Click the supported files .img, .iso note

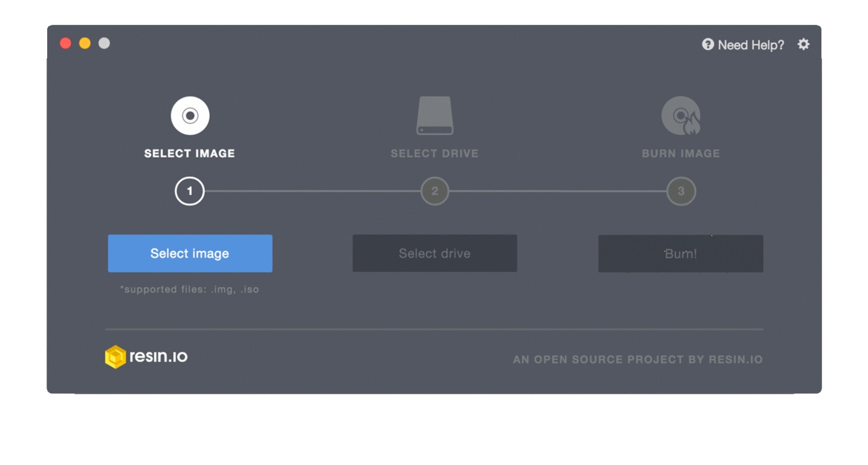[189, 289]
